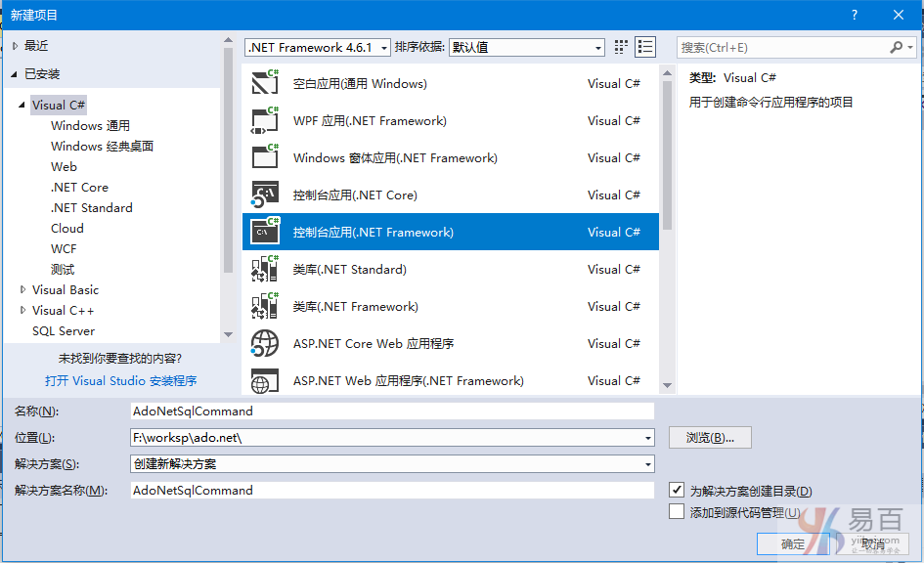Switch to list view layout icon
The height and width of the screenshot is (563, 924).
[645, 47]
